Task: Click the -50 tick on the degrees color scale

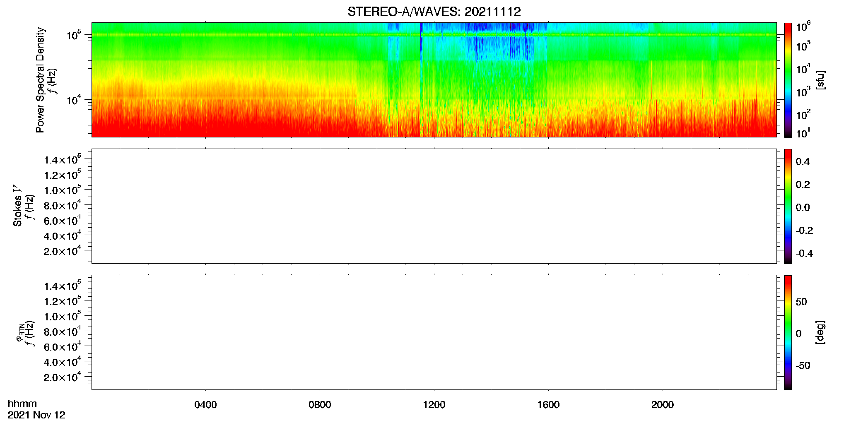Action: pyautogui.click(x=803, y=366)
